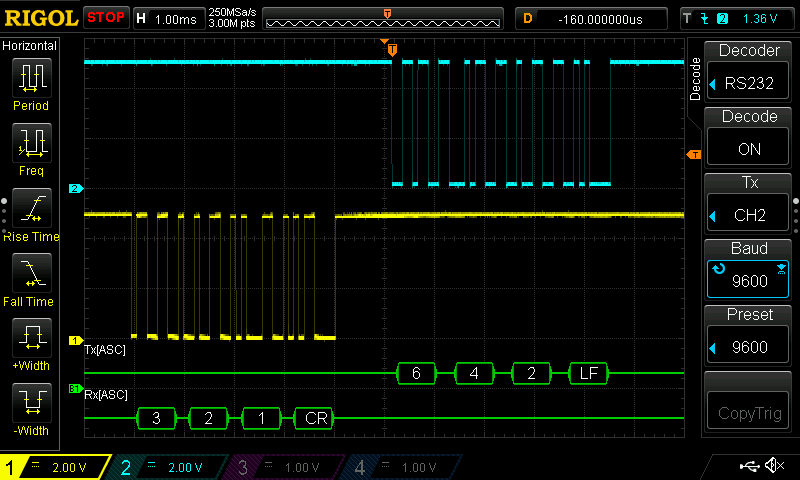Select channel 1 tab showing 2.00 V
800x480 pixels.
tap(55, 467)
